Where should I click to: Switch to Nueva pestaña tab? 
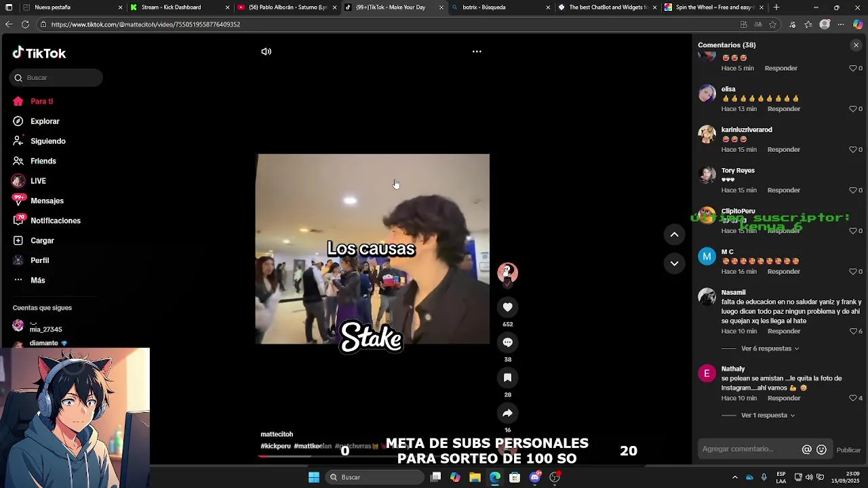click(x=73, y=7)
